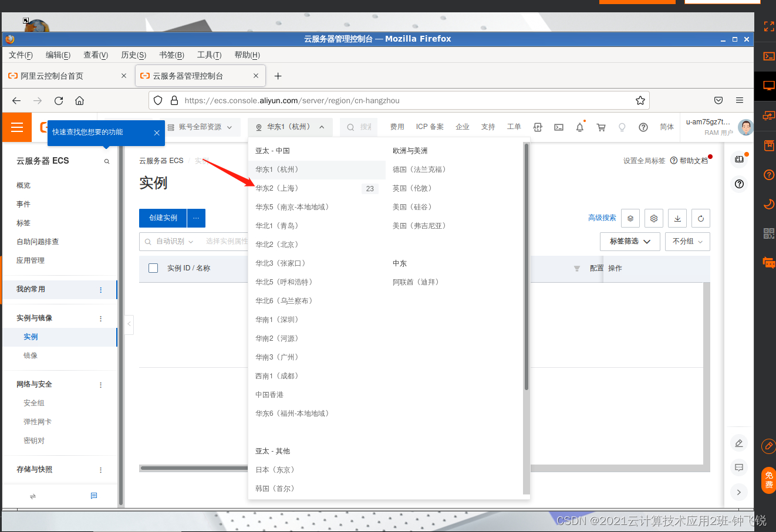Open the Cloud Shell terminal icon

559,127
